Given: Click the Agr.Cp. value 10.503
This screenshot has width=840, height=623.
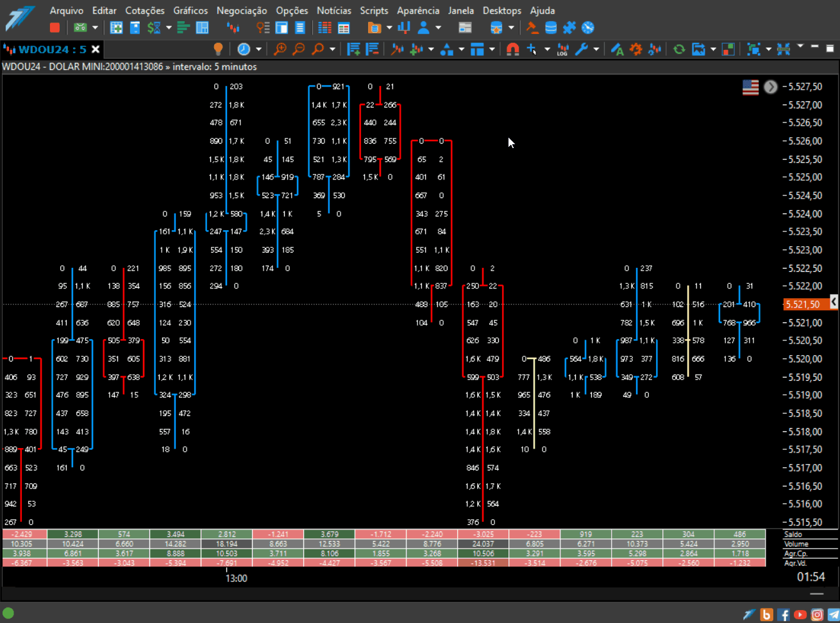Looking at the screenshot, I should pyautogui.click(x=226, y=553).
